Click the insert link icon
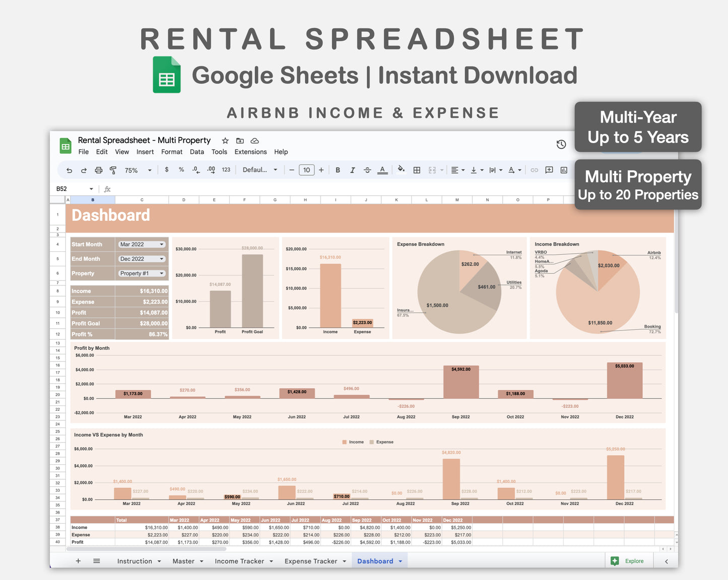The width and height of the screenshot is (728, 580). click(535, 170)
